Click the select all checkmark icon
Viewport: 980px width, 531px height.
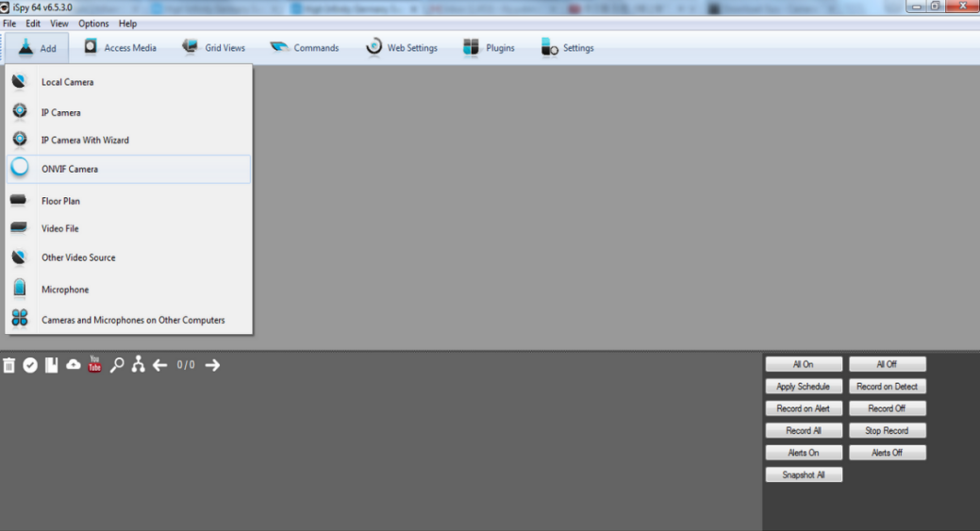30,365
